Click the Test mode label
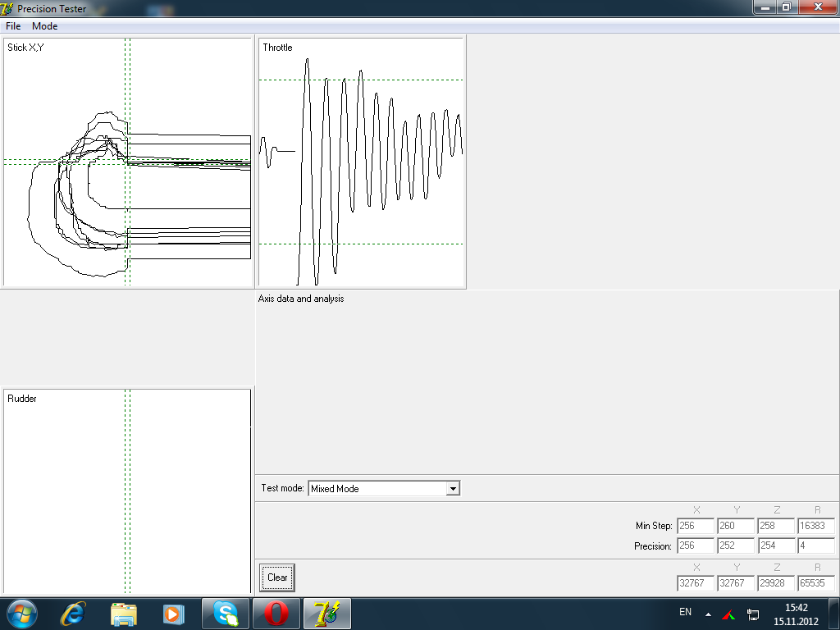Image resolution: width=840 pixels, height=630 pixels. click(282, 488)
